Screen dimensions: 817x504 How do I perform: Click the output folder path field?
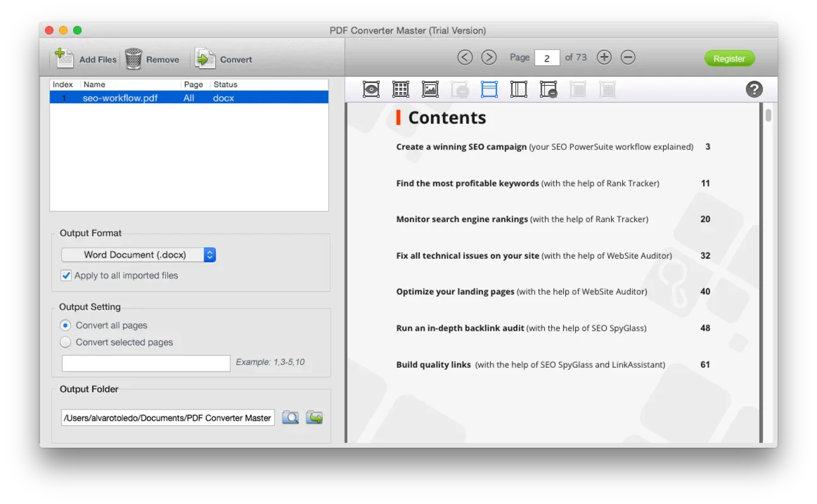click(168, 418)
